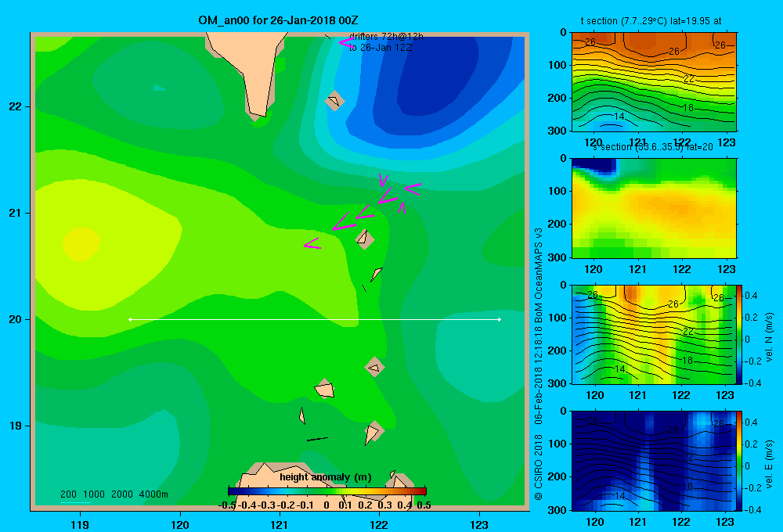Click the yellow high-anomaly centre near 119E
The image size is (783, 532).
point(81,243)
